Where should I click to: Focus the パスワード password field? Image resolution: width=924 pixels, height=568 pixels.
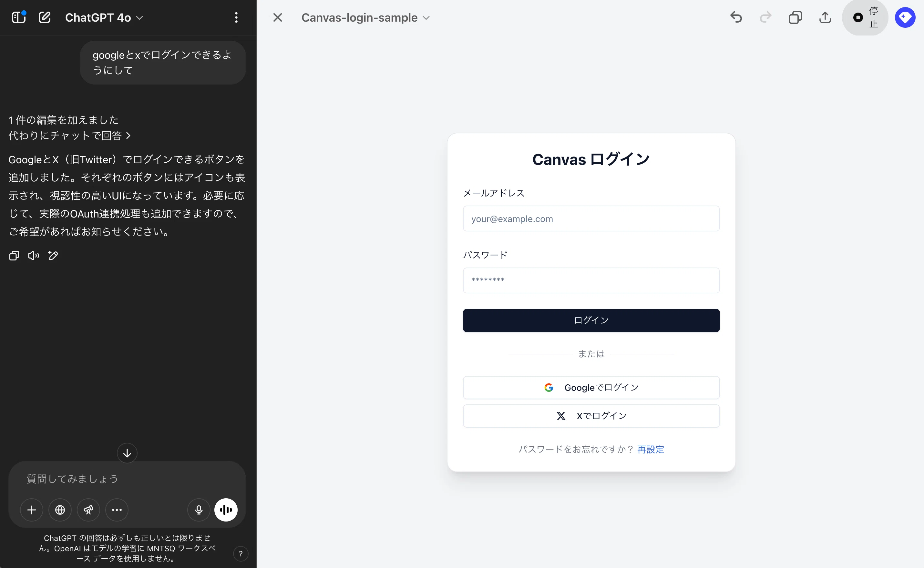tap(591, 280)
